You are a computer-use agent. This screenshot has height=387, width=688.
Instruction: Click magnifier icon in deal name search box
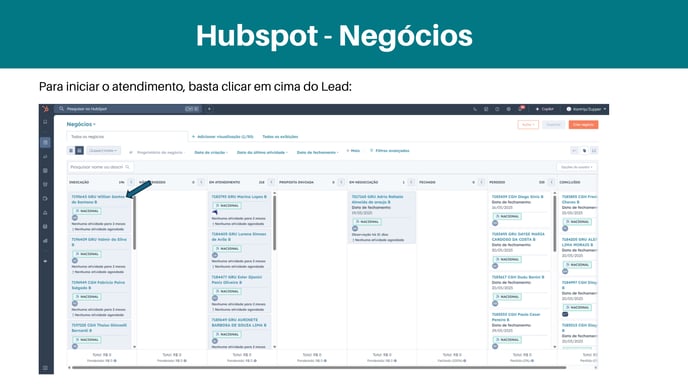[x=127, y=167]
